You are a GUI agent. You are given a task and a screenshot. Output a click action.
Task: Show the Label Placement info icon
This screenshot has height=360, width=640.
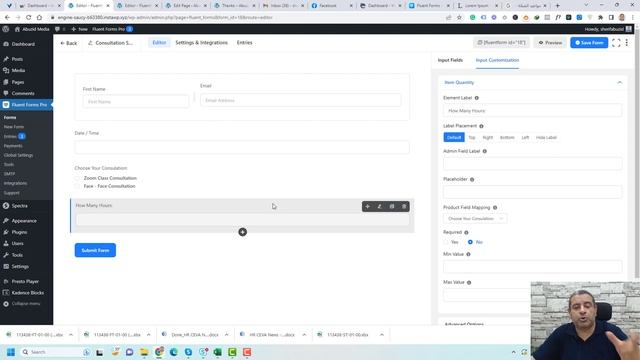(x=481, y=126)
